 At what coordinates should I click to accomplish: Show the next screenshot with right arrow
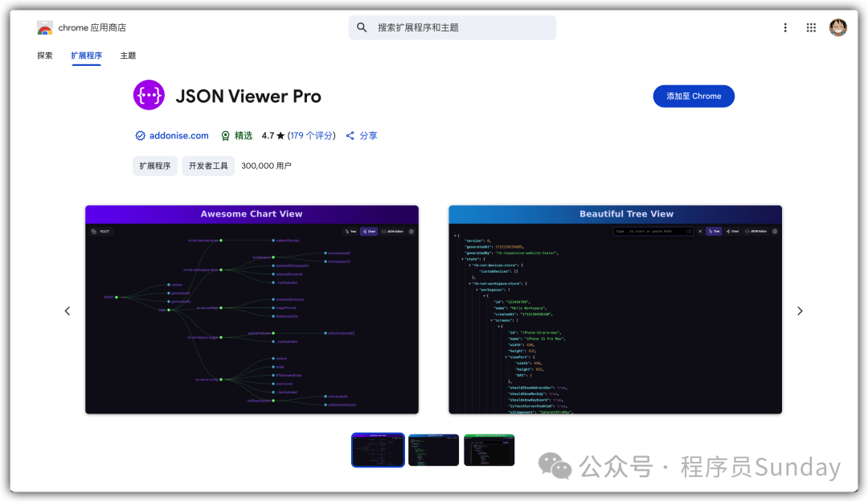pyautogui.click(x=800, y=311)
